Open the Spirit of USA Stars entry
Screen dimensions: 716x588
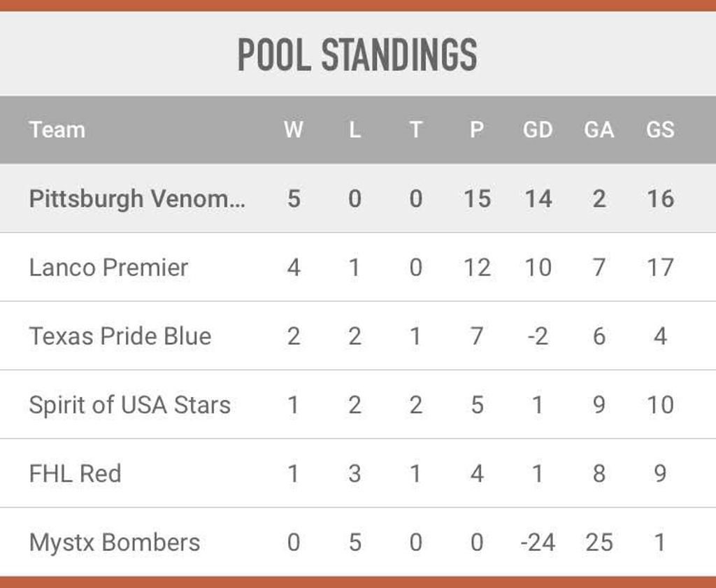pyautogui.click(x=129, y=405)
